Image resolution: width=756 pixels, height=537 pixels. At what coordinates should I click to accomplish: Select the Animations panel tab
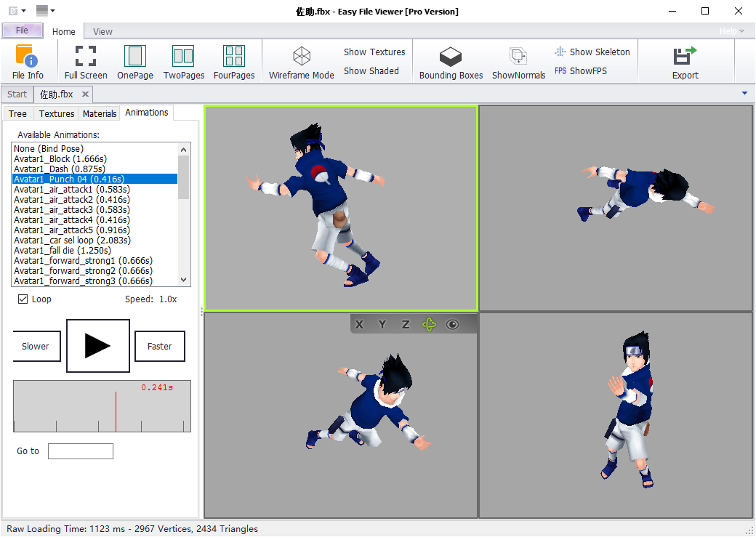click(x=147, y=113)
